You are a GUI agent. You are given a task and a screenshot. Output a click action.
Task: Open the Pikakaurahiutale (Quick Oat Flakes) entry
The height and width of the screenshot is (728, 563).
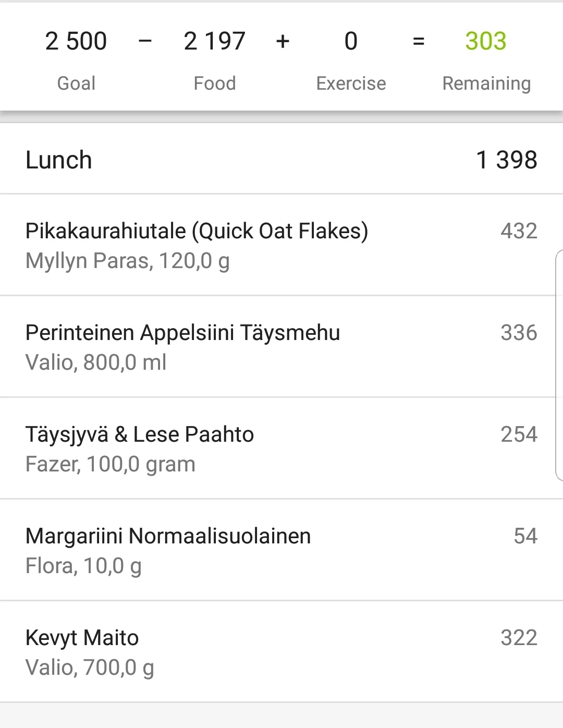pyautogui.click(x=197, y=245)
